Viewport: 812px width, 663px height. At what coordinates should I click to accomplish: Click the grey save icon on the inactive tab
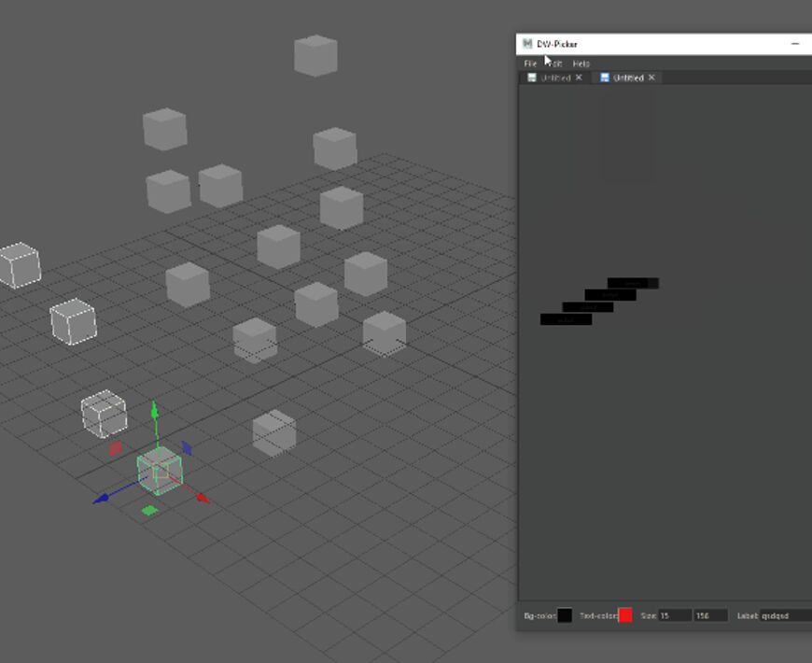pyautogui.click(x=531, y=78)
